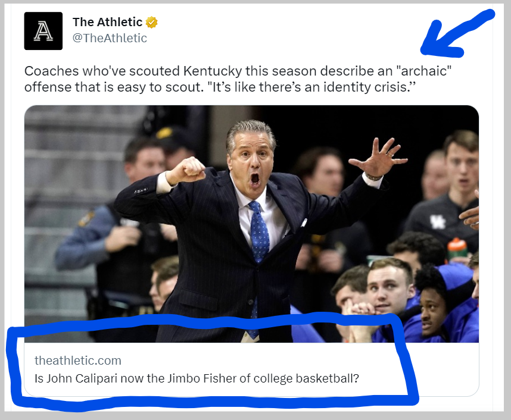This screenshot has width=511, height=420.
Task: Open the @TheAthletic handle link
Action: pyautogui.click(x=110, y=39)
